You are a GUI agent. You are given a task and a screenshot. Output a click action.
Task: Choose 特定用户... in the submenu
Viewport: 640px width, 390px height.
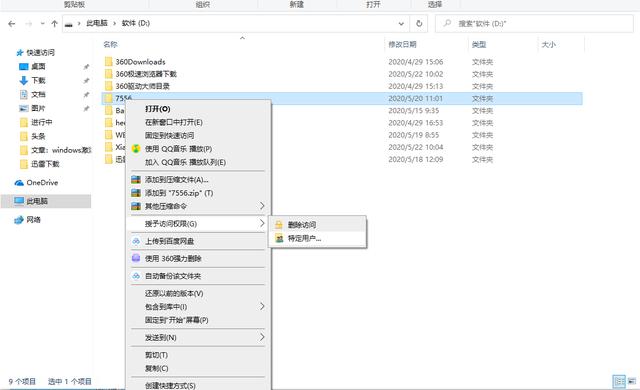click(304, 238)
